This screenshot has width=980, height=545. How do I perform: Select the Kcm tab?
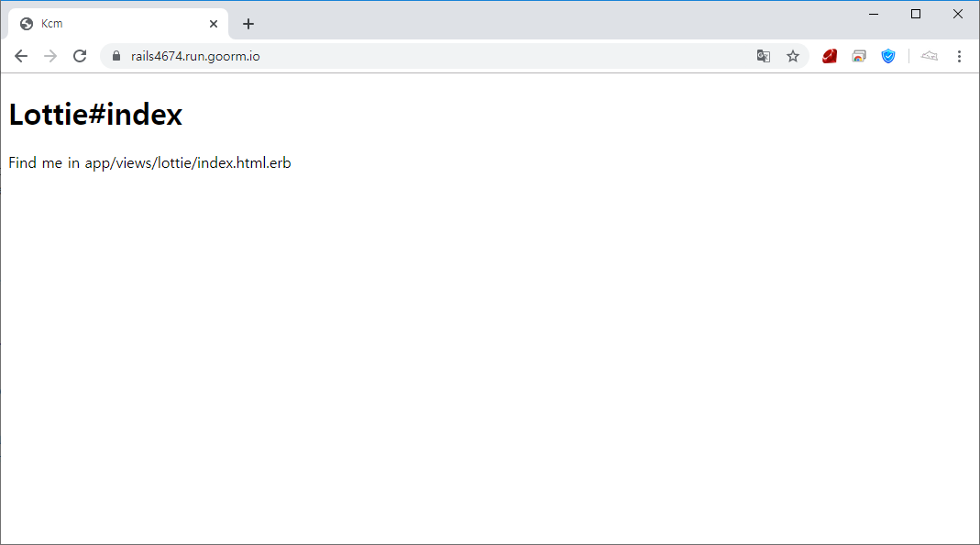click(x=118, y=24)
